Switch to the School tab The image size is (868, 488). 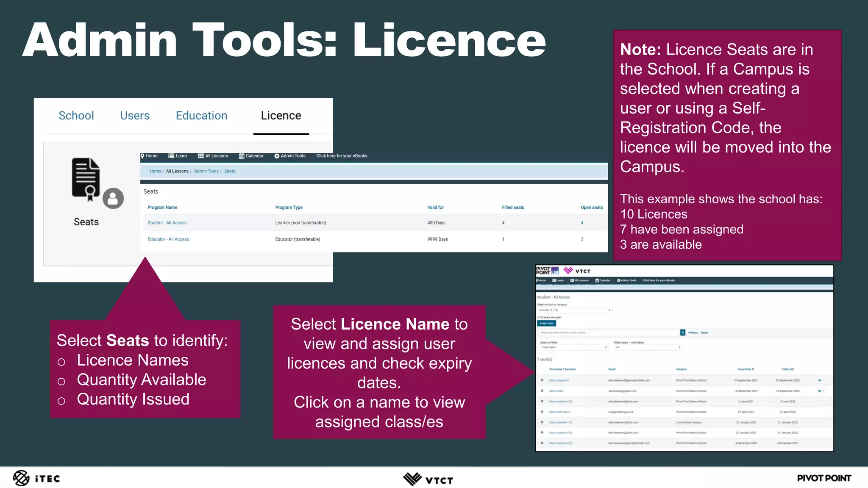(76, 116)
